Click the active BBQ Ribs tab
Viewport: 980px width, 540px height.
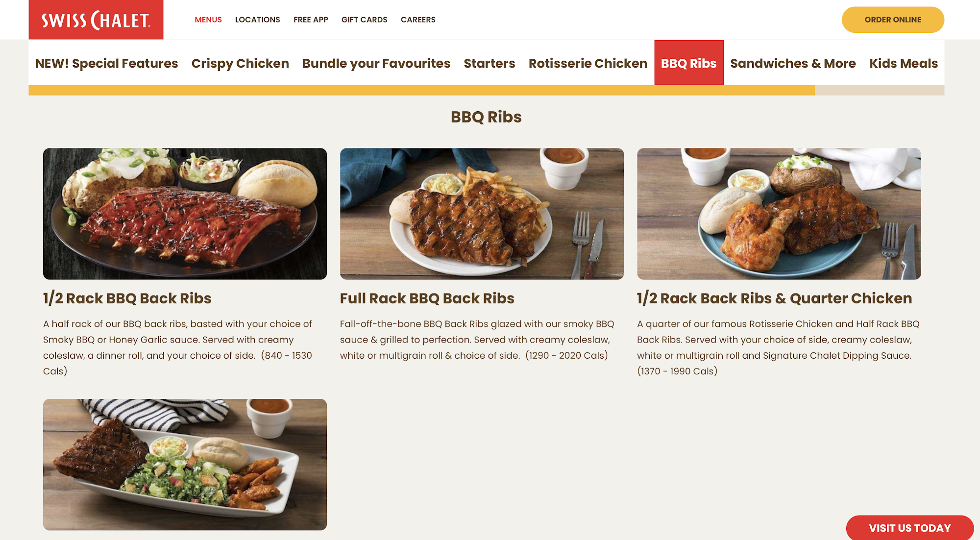(x=689, y=63)
